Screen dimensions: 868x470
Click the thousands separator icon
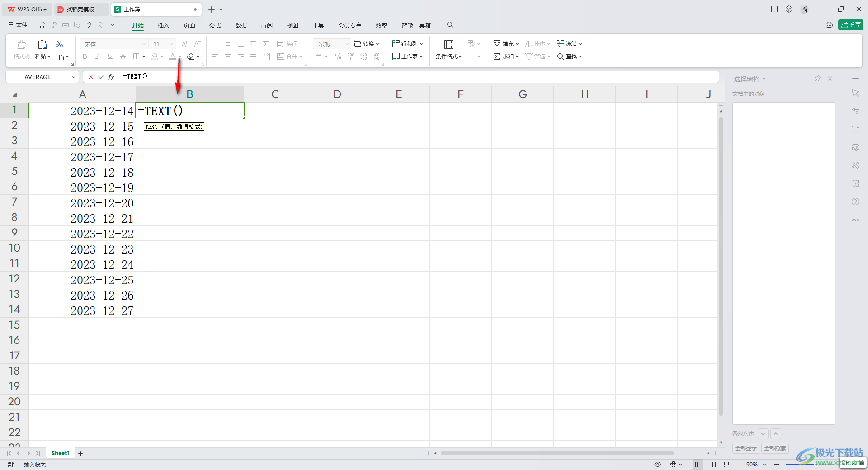click(351, 56)
